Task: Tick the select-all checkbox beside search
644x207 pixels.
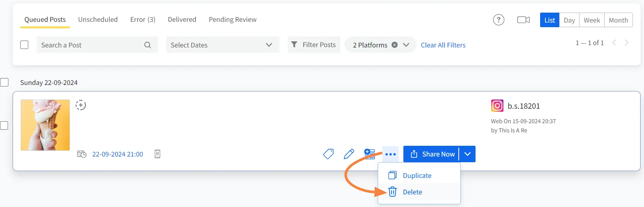Action: pos(24,45)
